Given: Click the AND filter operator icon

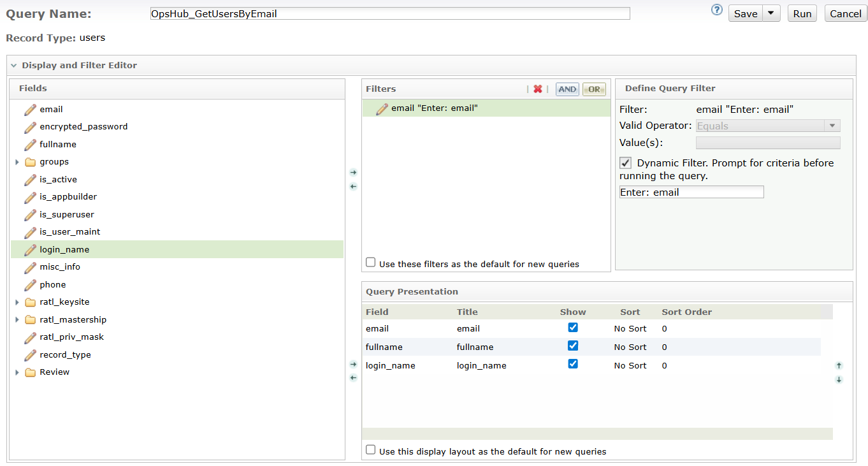Looking at the screenshot, I should tap(567, 89).
